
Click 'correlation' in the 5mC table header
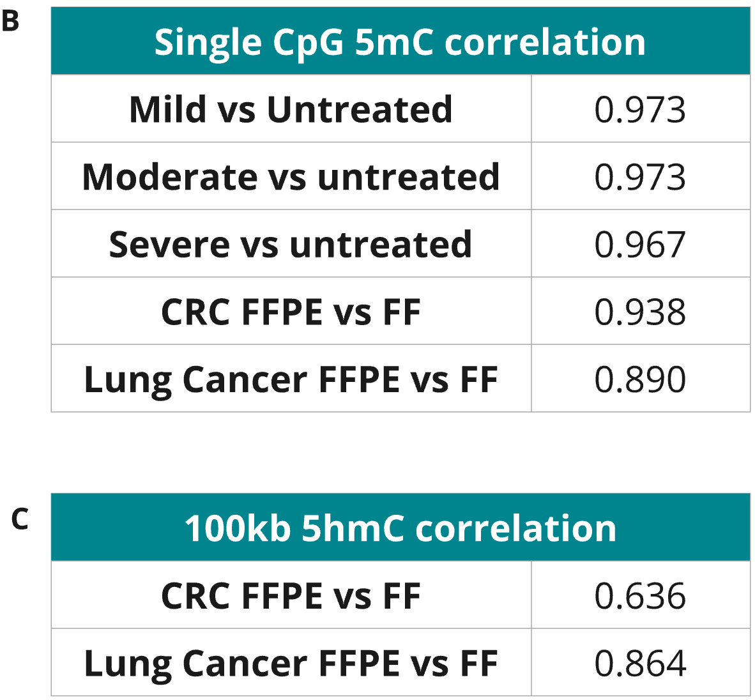tap(544, 42)
